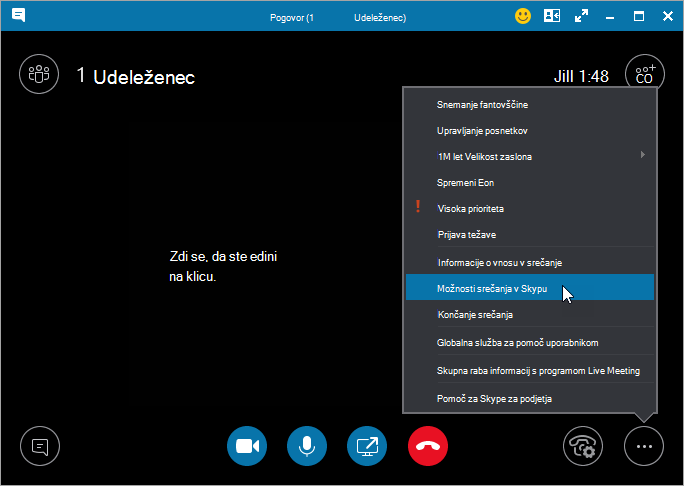The height and width of the screenshot is (486, 684).
Task: Open Globalna služba za pomoč uporabnikom
Action: pyautogui.click(x=530, y=342)
